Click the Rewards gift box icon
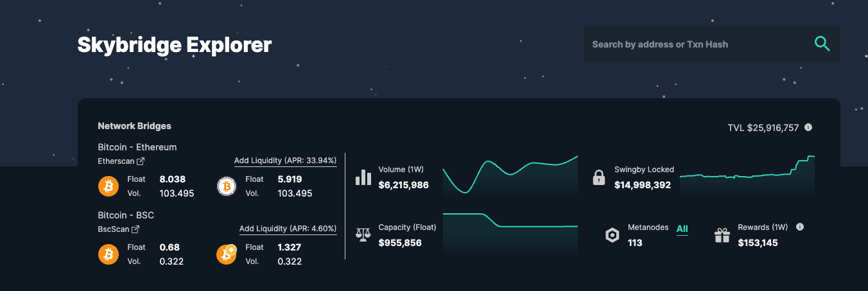This screenshot has width=868, height=291. (722, 235)
